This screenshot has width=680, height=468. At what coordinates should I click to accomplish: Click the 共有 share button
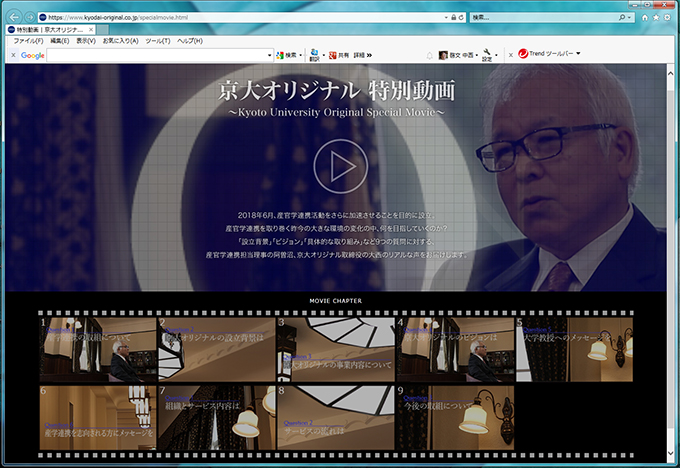(x=339, y=55)
